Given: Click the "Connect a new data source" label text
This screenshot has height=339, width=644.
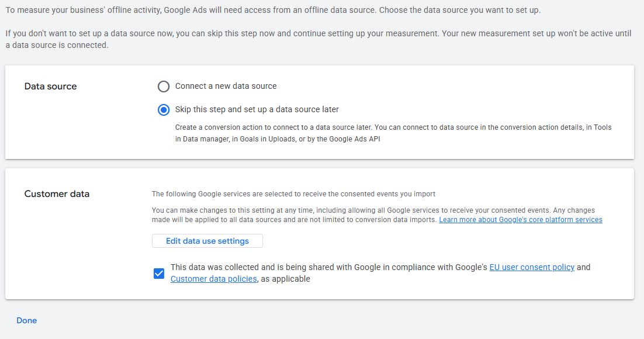Looking at the screenshot, I should point(226,86).
